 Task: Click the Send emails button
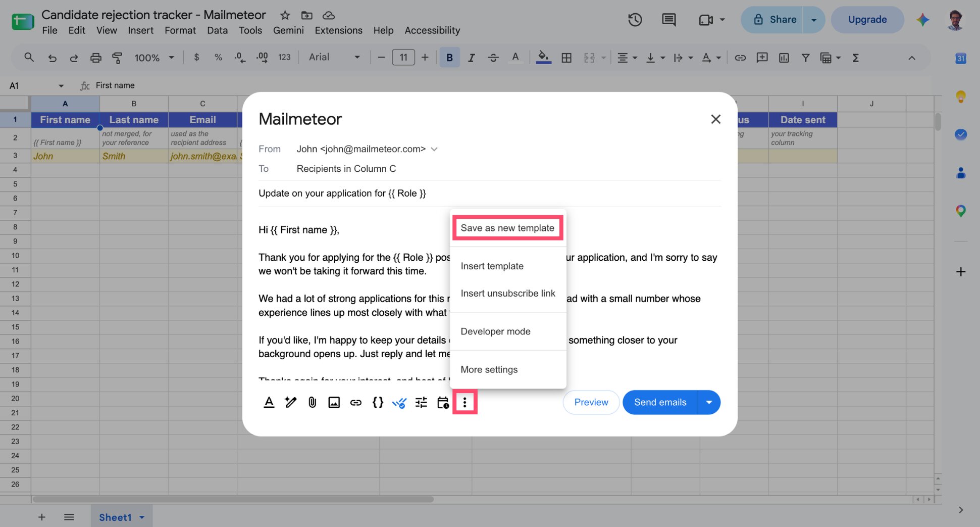click(x=660, y=402)
